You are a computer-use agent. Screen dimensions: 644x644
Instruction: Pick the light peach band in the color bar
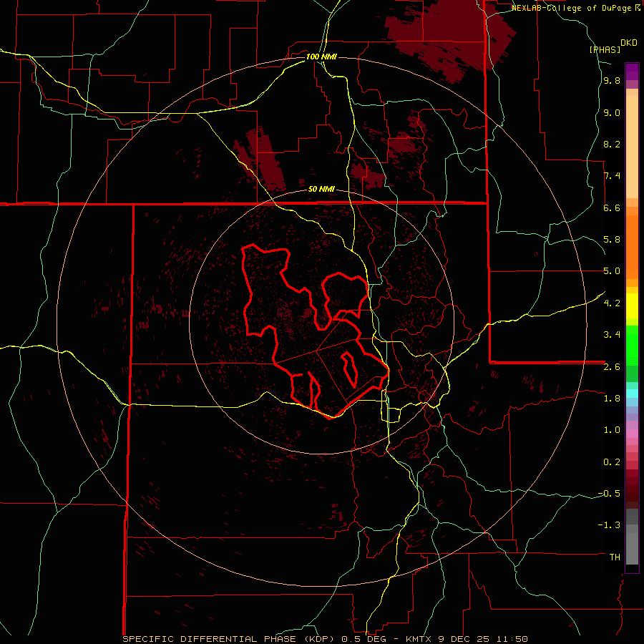pyautogui.click(x=632, y=147)
